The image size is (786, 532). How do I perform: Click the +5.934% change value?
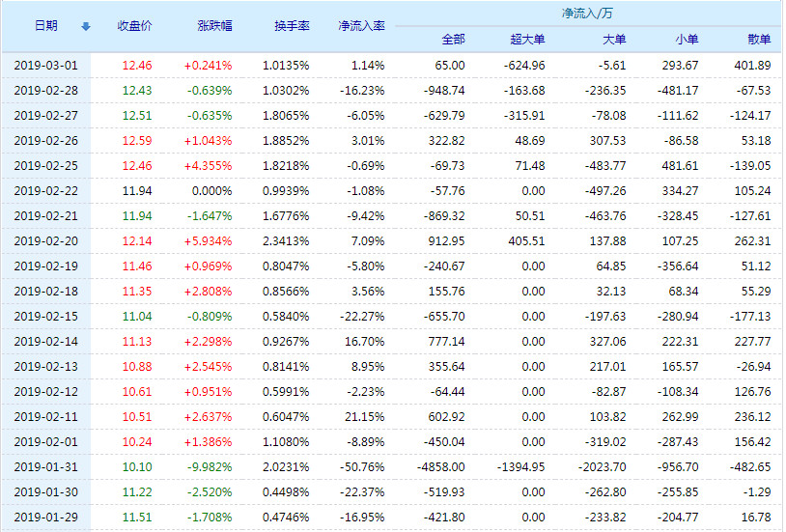[x=208, y=241]
